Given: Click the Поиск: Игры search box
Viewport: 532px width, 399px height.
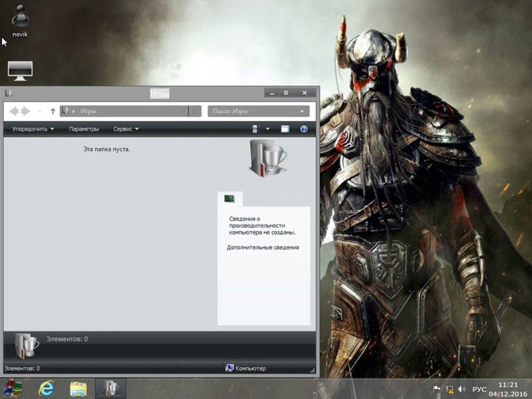Looking at the screenshot, I should point(259,111).
